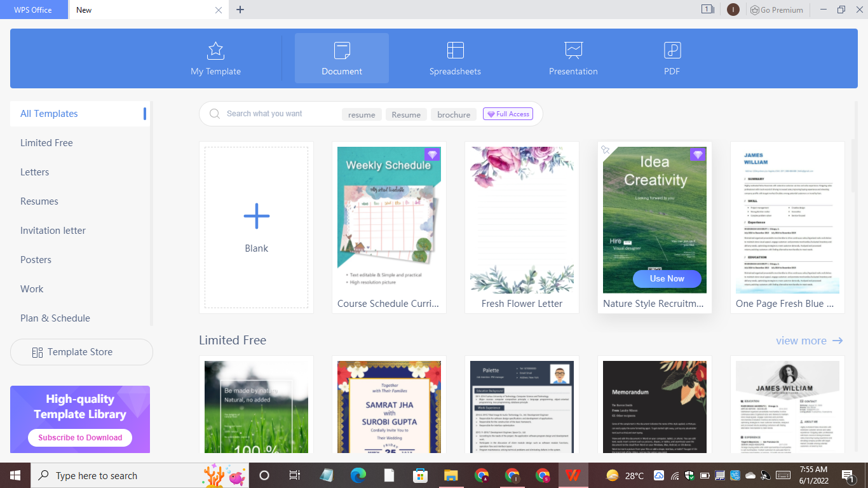The height and width of the screenshot is (488, 868).
Task: Open the Spreadsheets templates section
Action: tap(455, 57)
